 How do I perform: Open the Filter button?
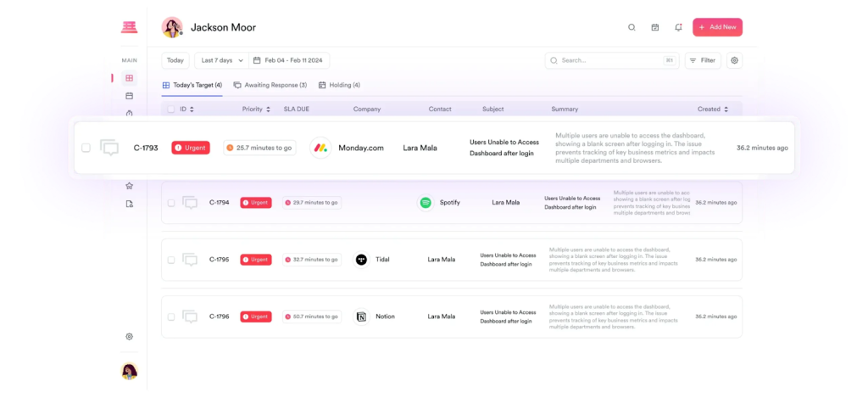coord(703,60)
